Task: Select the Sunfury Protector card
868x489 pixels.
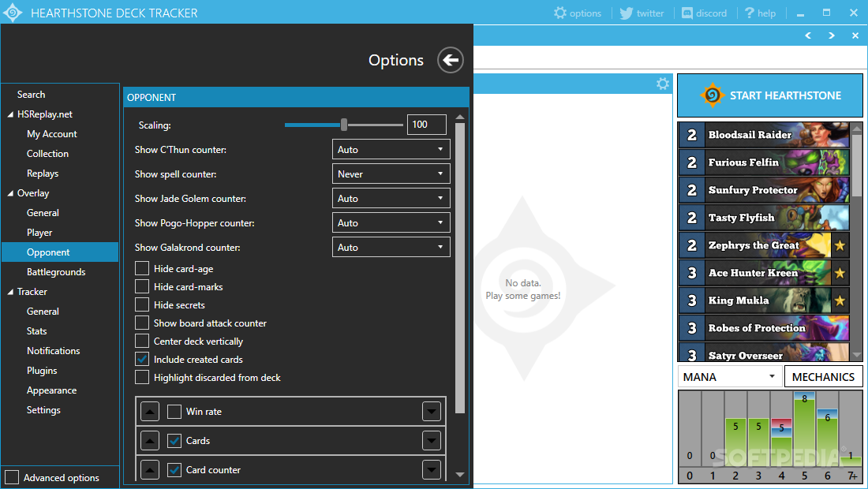Action: tap(764, 190)
